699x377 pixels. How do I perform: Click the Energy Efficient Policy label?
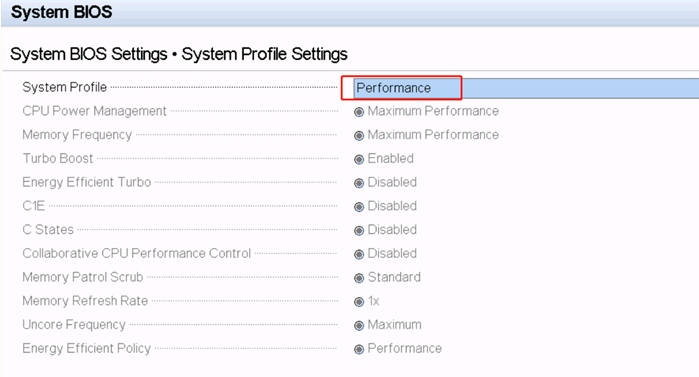click(x=87, y=348)
